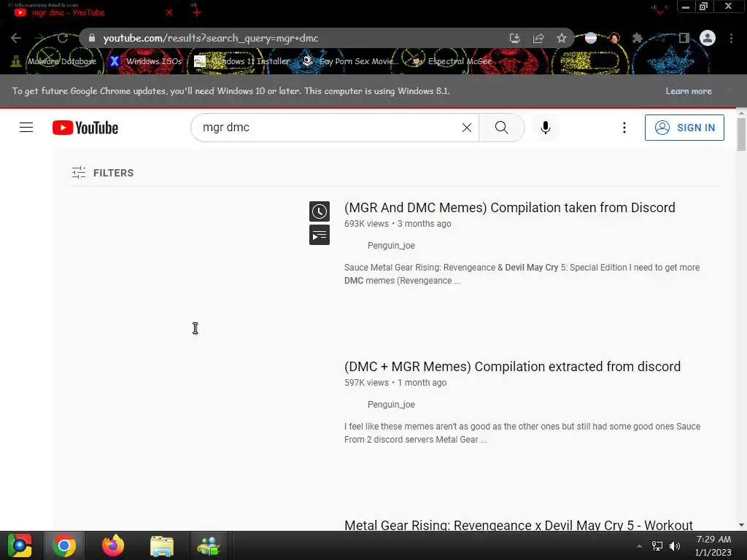
Task: Open YouTube settings three-dot menu
Action: click(624, 128)
